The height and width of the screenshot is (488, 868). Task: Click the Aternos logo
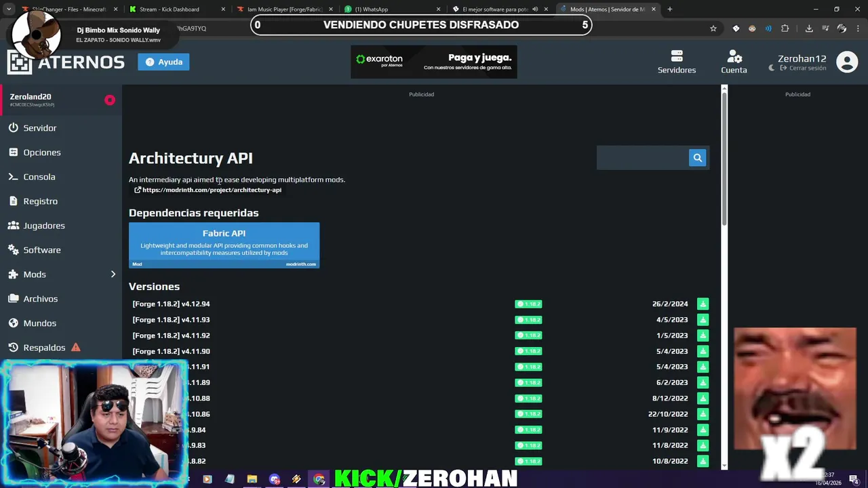pyautogui.click(x=66, y=62)
